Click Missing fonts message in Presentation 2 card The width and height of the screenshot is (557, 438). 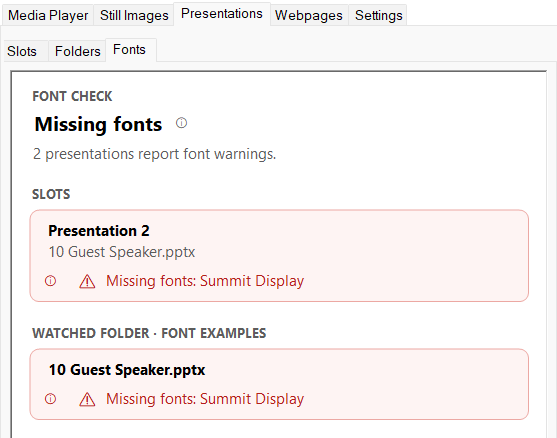(205, 281)
